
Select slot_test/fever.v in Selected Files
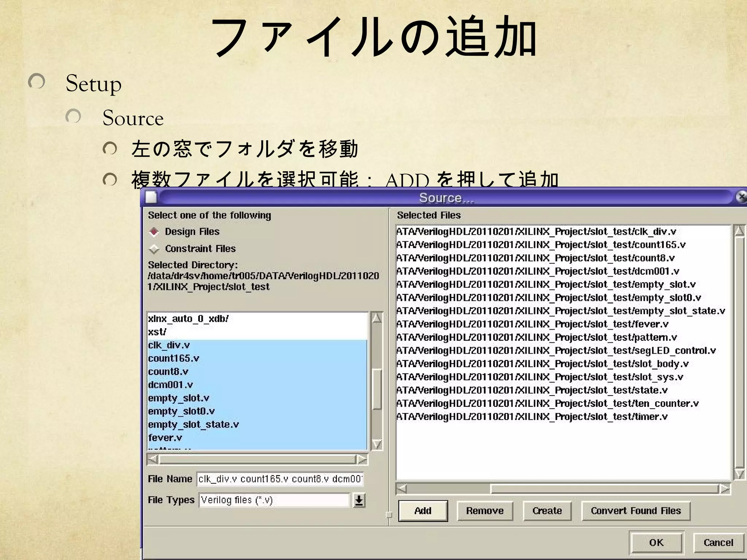(x=564, y=324)
